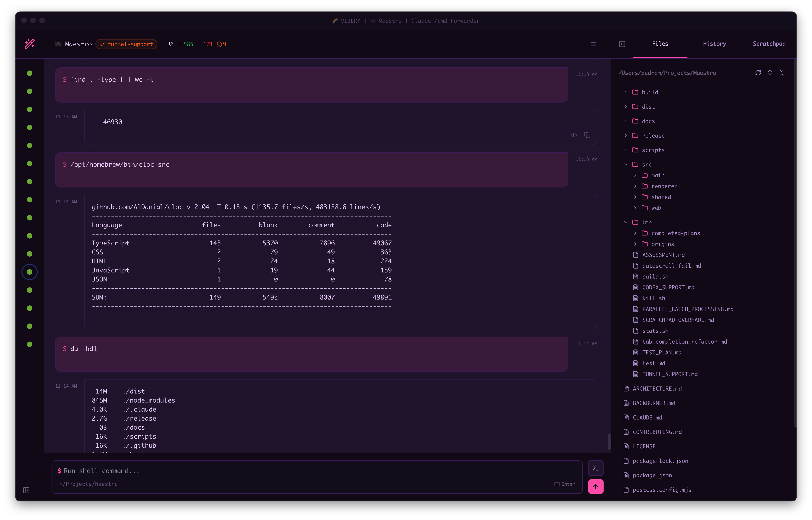Click the expand-all arrows icon in Files panel
Image resolution: width=812 pixels, height=520 pixels.
pyautogui.click(x=770, y=73)
